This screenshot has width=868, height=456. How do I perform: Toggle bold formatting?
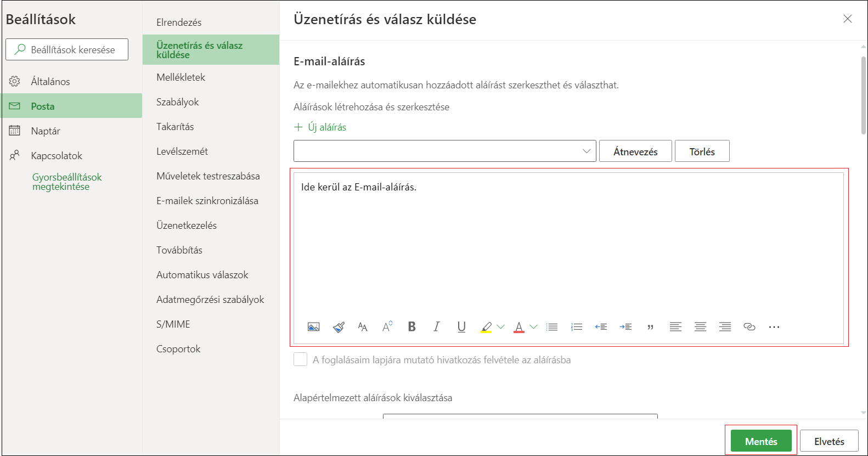[412, 327]
